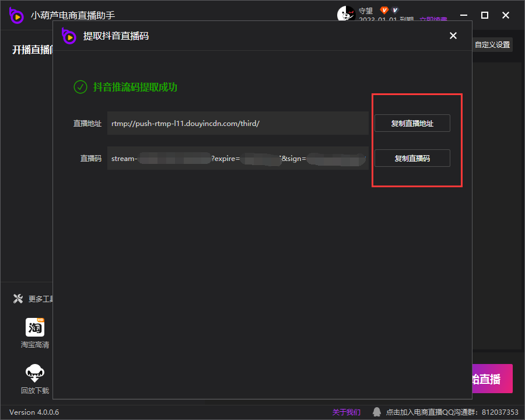Click the green success checkmark icon
The image size is (525, 420).
(80, 87)
